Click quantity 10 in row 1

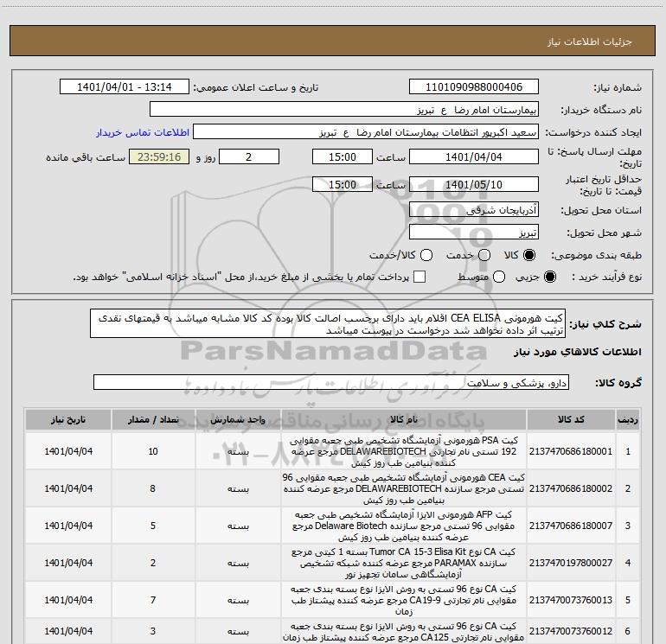153,451
